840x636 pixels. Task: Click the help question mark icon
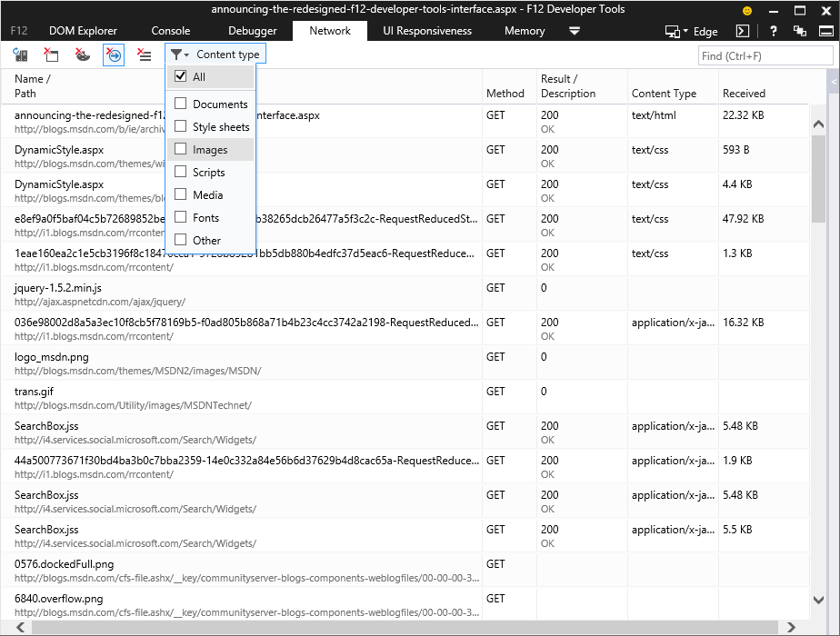coord(773,31)
